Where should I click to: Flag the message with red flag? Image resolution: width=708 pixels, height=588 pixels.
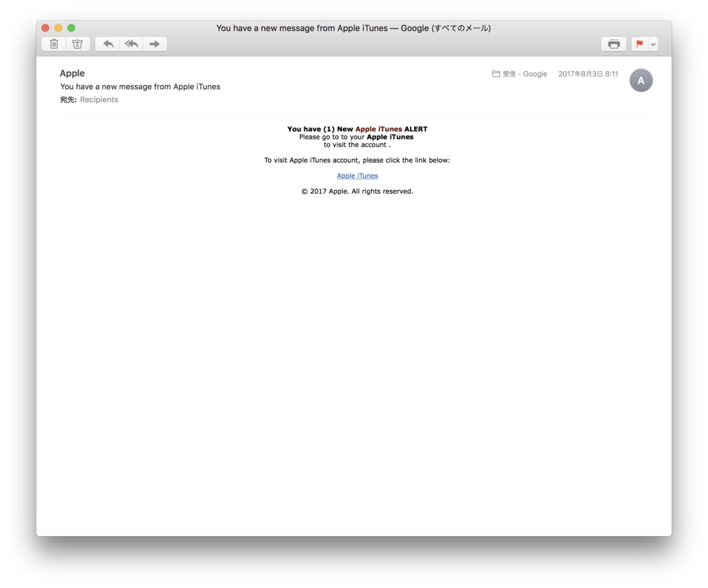(640, 44)
